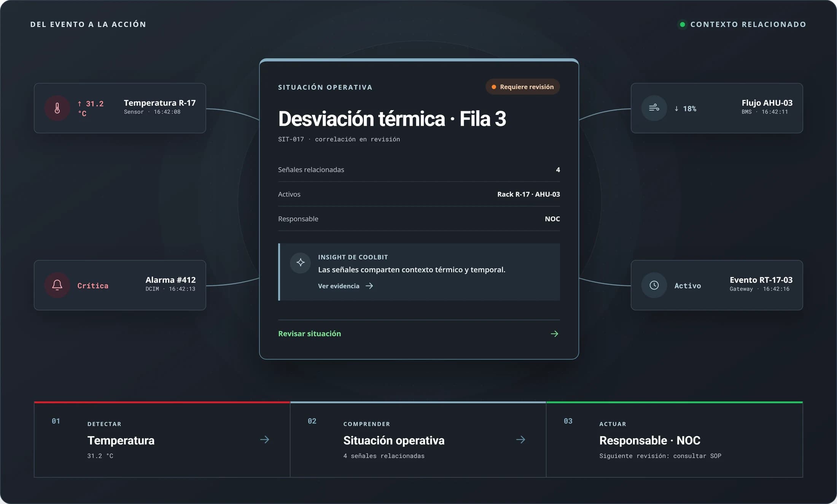Viewport: 837px width, 504px height.
Task: Click the SIT-017 correlación en revisión text
Action: 339,139
